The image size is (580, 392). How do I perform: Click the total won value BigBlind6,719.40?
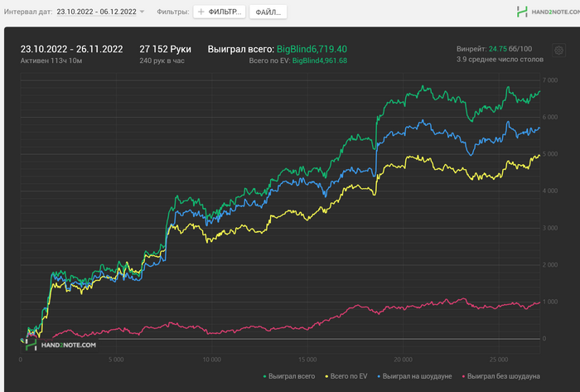(x=312, y=49)
